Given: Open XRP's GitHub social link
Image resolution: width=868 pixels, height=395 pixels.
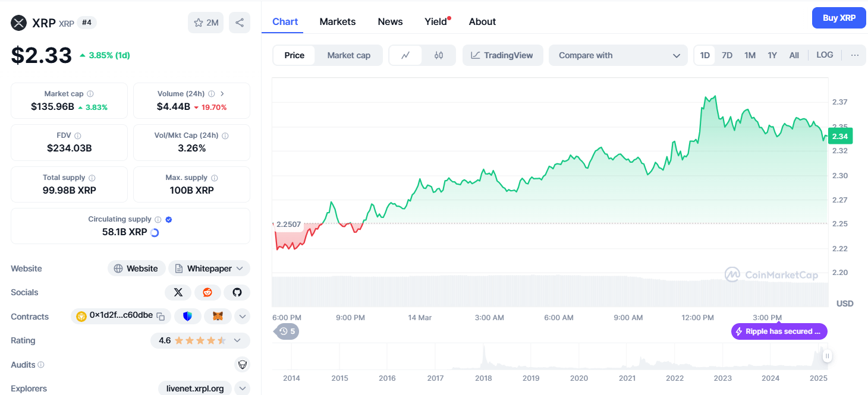Looking at the screenshot, I should (237, 292).
